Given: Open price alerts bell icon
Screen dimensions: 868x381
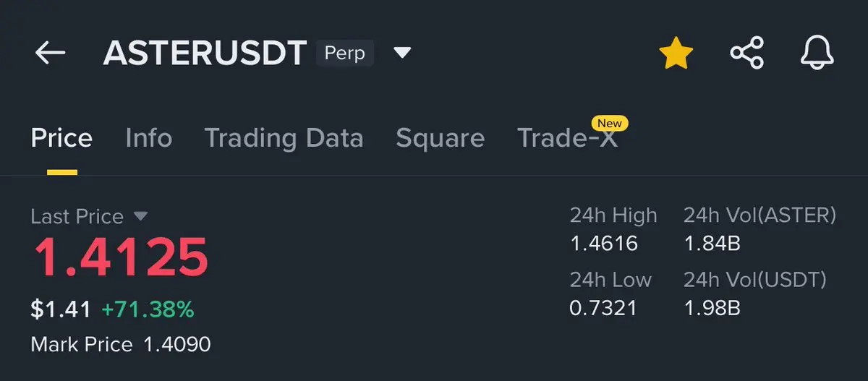Looking at the screenshot, I should click(817, 53).
